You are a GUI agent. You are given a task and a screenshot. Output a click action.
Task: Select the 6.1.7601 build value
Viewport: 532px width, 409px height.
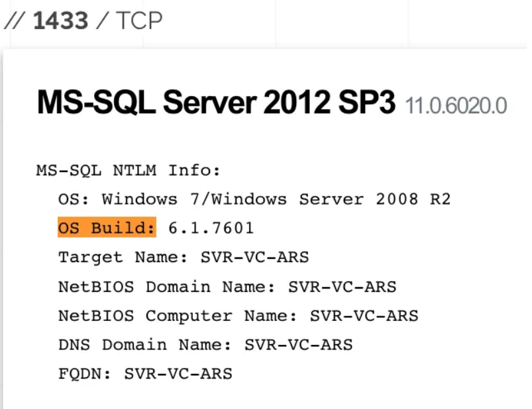pos(211,228)
